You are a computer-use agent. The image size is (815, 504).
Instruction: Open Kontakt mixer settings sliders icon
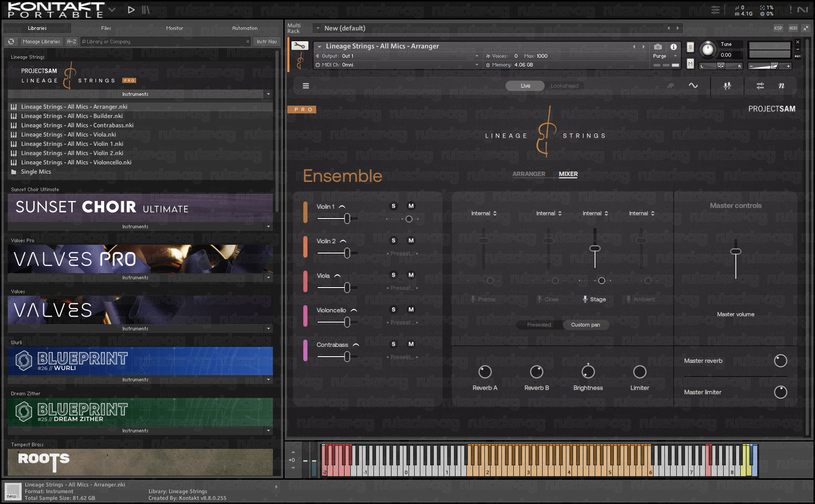(715, 10)
